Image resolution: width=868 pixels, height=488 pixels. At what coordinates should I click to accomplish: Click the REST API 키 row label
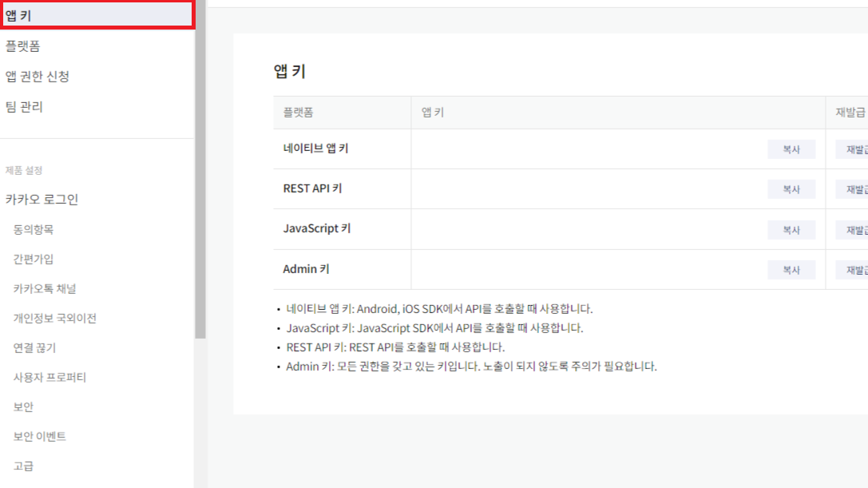pos(312,188)
